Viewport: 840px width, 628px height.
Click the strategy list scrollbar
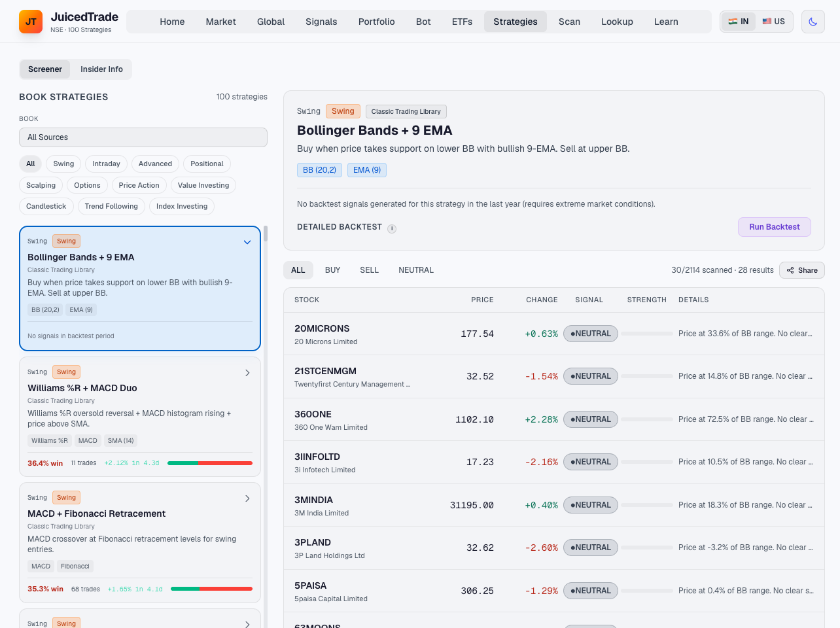[266, 234]
